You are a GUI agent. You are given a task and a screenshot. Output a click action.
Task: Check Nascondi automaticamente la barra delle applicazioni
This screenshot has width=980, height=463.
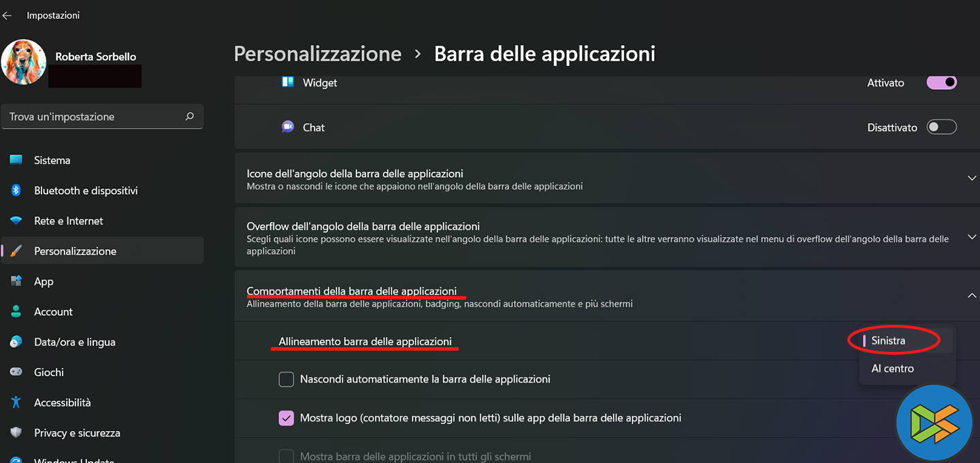coord(287,379)
